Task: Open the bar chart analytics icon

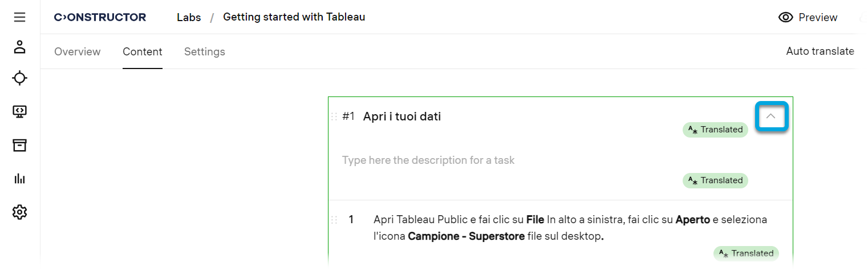Action: coord(20,179)
